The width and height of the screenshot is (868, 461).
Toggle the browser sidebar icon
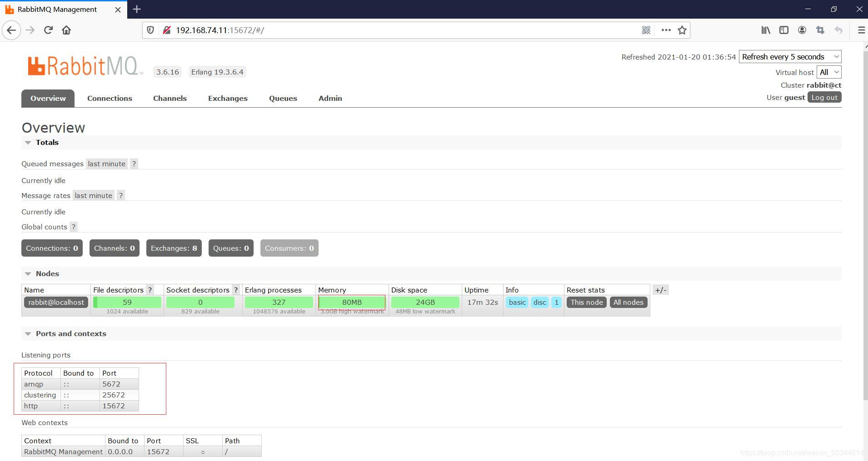coord(784,30)
